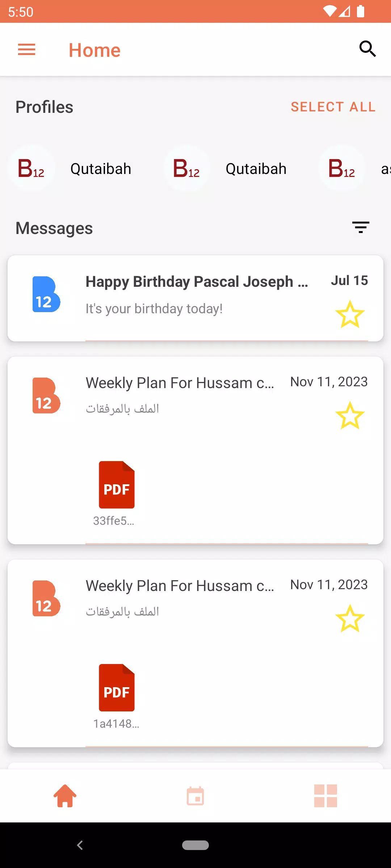The image size is (391, 868).
Task: Switch to the Calendar bottom tab
Action: coord(195,796)
